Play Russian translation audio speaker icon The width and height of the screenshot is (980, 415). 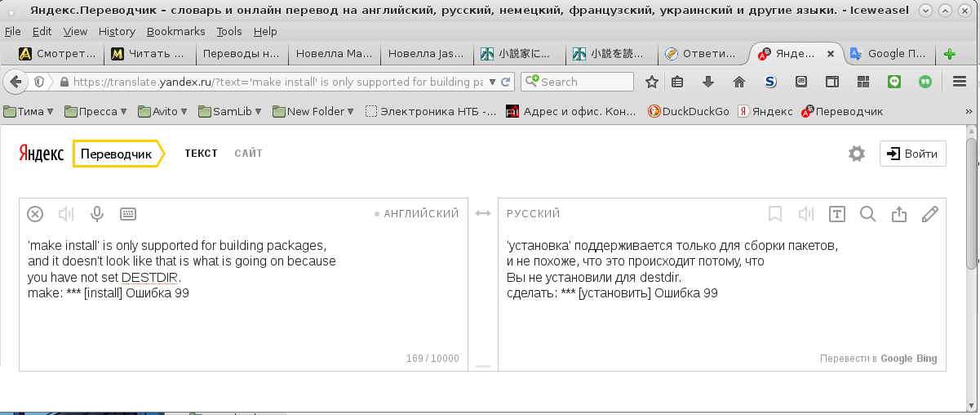pyautogui.click(x=806, y=214)
